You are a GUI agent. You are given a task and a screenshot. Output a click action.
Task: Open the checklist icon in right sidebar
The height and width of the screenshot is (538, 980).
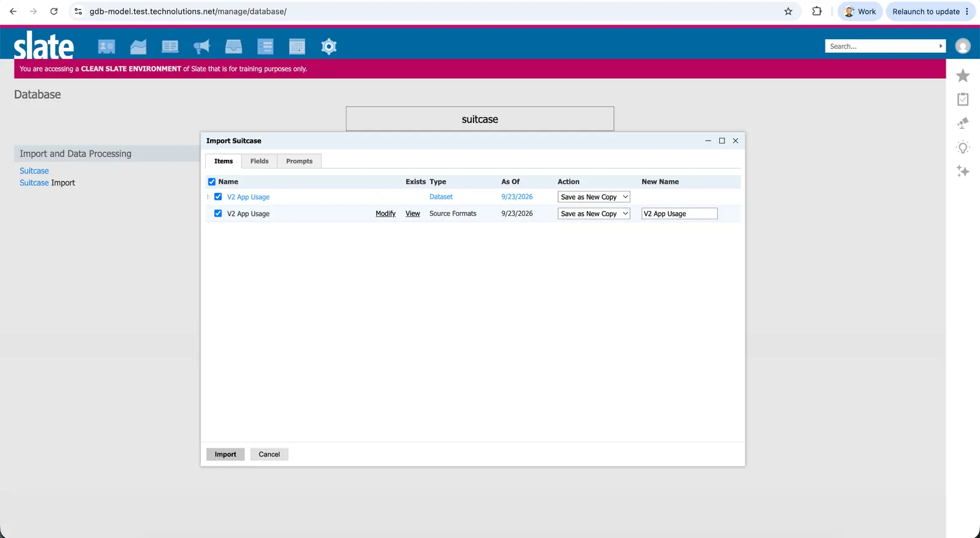[x=963, y=99]
